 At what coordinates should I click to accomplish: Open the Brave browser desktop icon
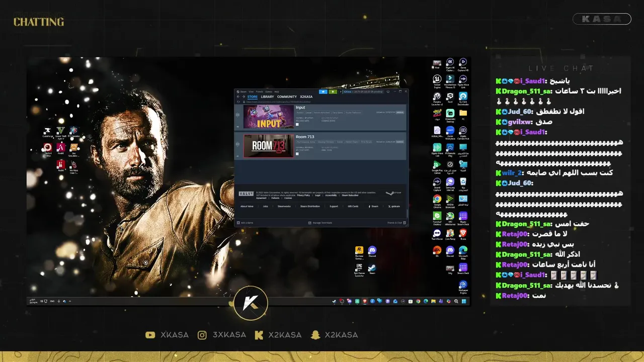coord(463,234)
